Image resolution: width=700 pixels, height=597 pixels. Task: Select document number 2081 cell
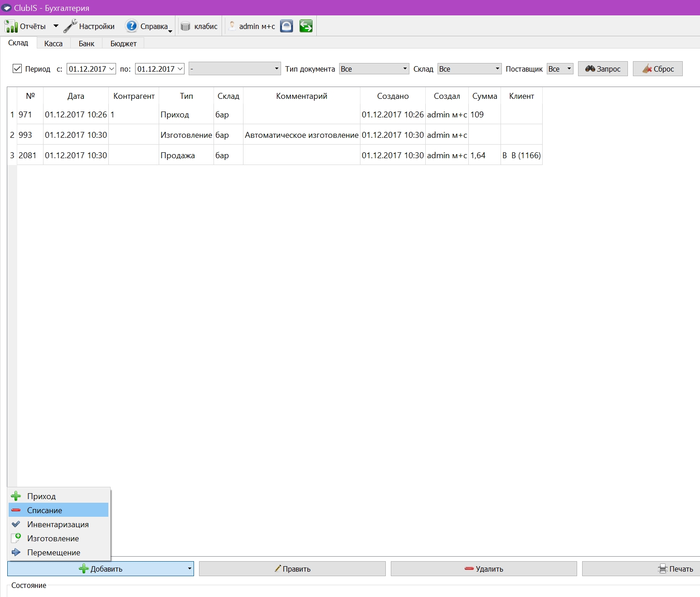(x=30, y=155)
